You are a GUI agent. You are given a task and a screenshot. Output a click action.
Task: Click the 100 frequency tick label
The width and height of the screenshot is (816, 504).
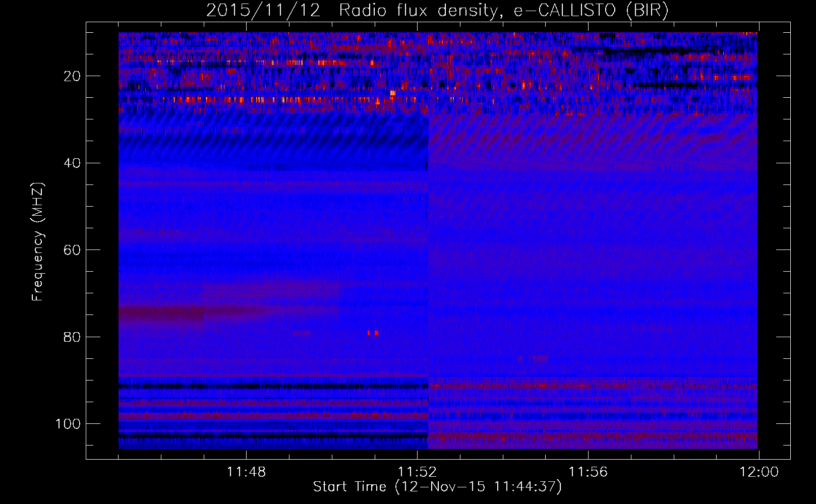(68, 424)
